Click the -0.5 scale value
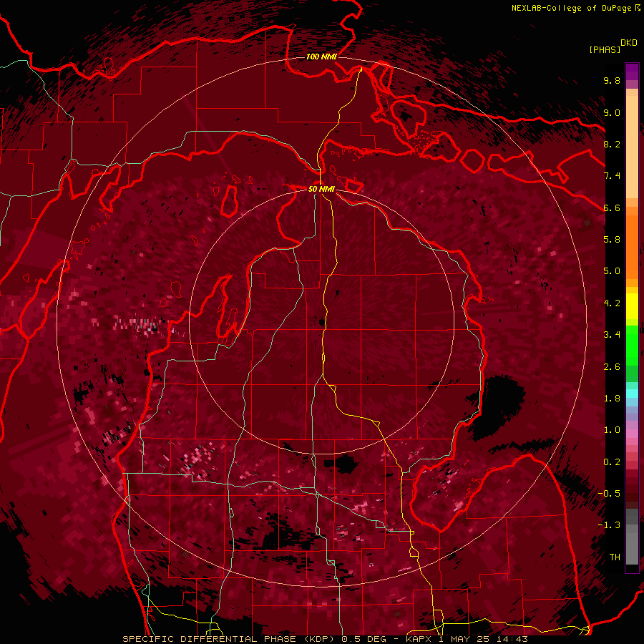This screenshot has width=644, height=644. pyautogui.click(x=609, y=493)
